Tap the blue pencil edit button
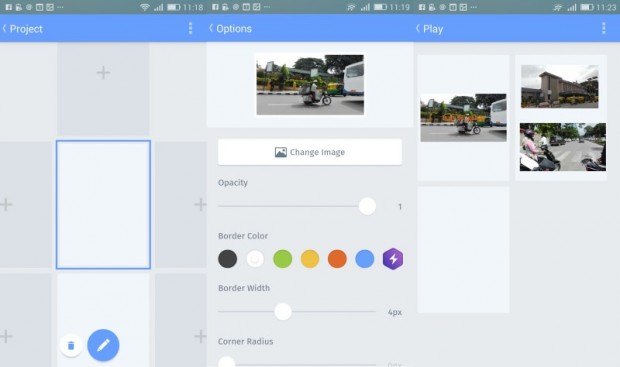This screenshot has height=367, width=620. coord(103,345)
